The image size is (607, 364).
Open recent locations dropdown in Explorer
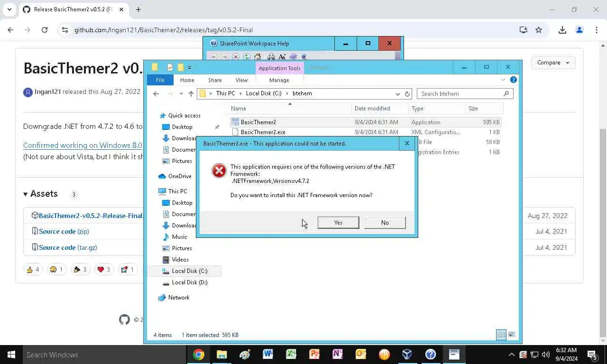click(181, 94)
